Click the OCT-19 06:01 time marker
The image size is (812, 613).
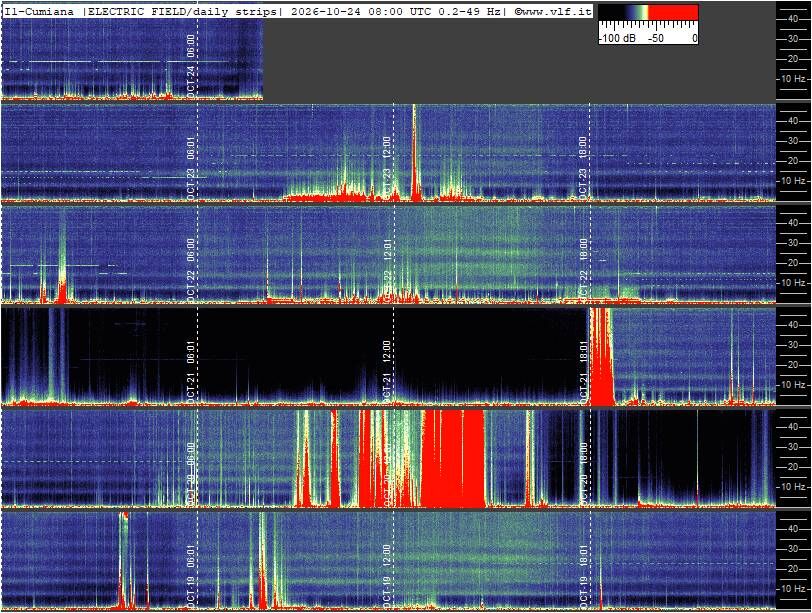[x=191, y=576]
